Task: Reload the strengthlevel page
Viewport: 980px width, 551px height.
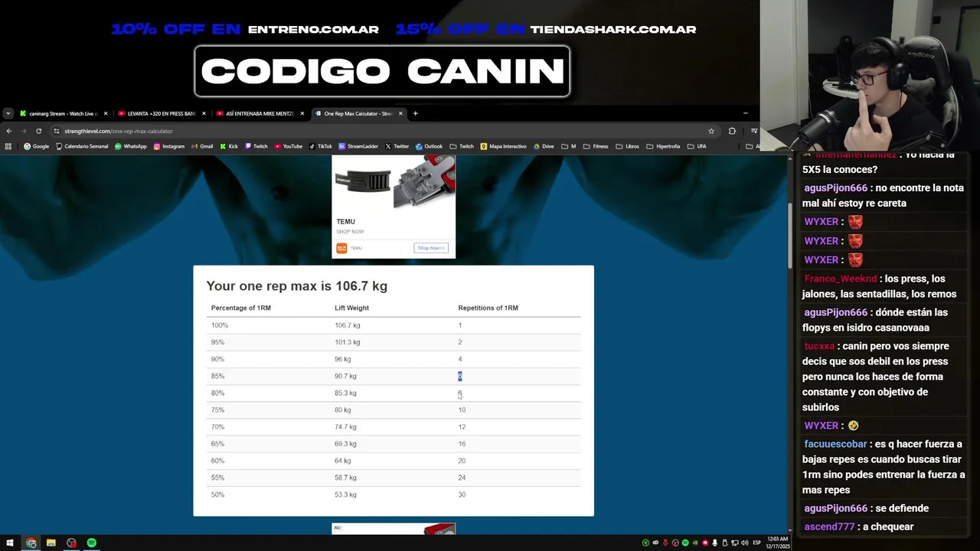Action: pyautogui.click(x=38, y=131)
